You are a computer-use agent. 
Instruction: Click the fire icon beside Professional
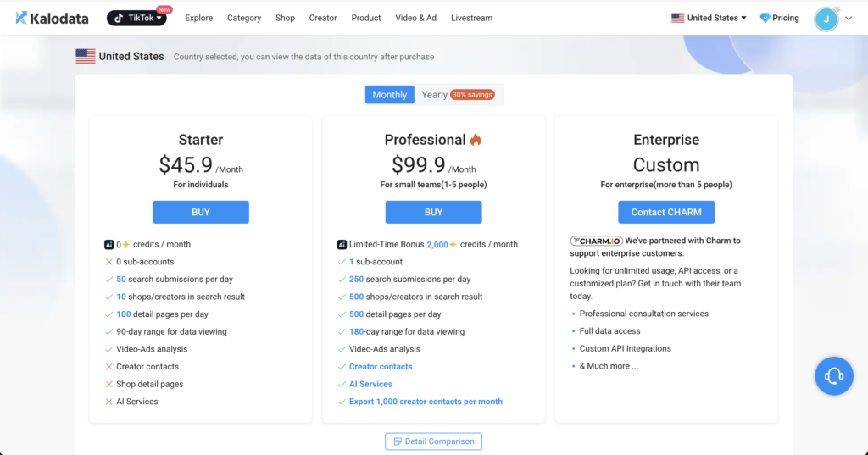click(x=476, y=140)
